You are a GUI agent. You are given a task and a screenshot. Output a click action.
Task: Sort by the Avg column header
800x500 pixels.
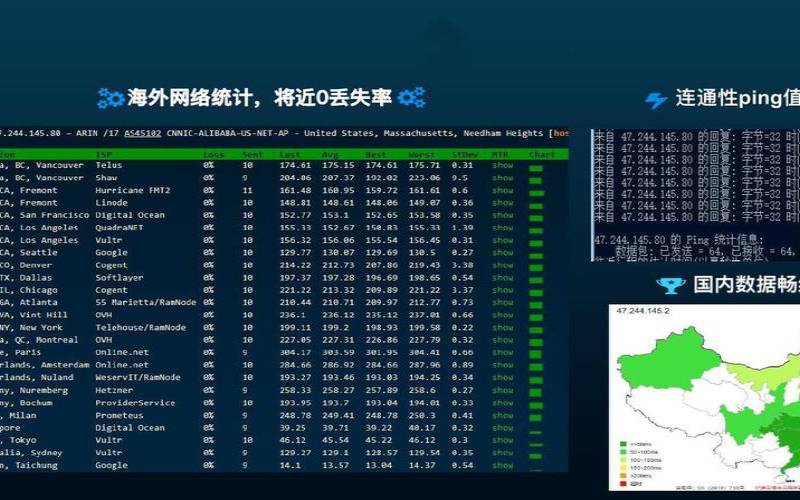tap(330, 154)
